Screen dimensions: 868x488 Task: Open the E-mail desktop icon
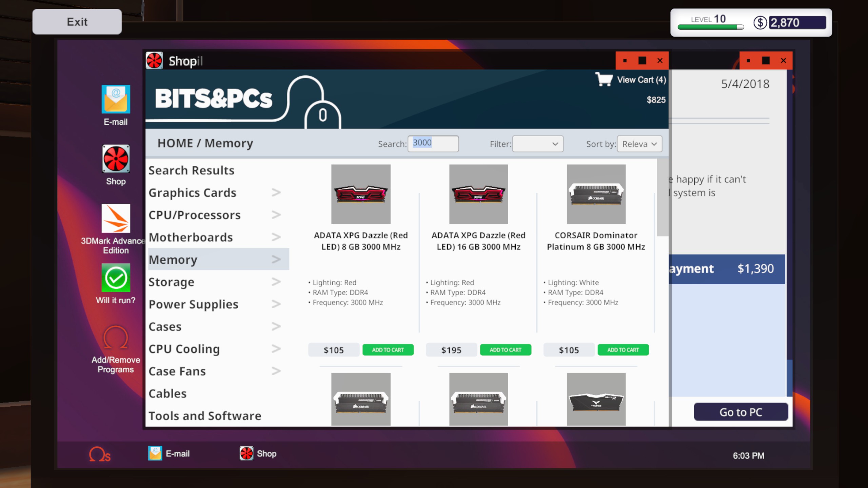pyautogui.click(x=116, y=99)
